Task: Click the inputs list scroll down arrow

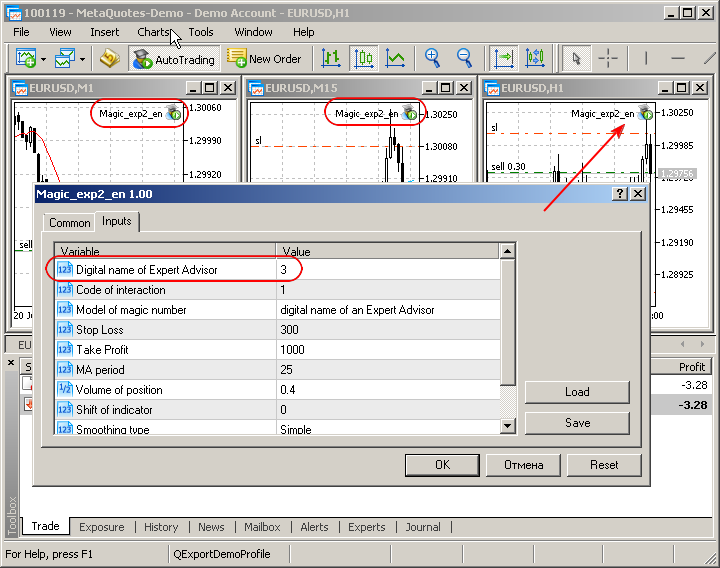Action: 507,426
